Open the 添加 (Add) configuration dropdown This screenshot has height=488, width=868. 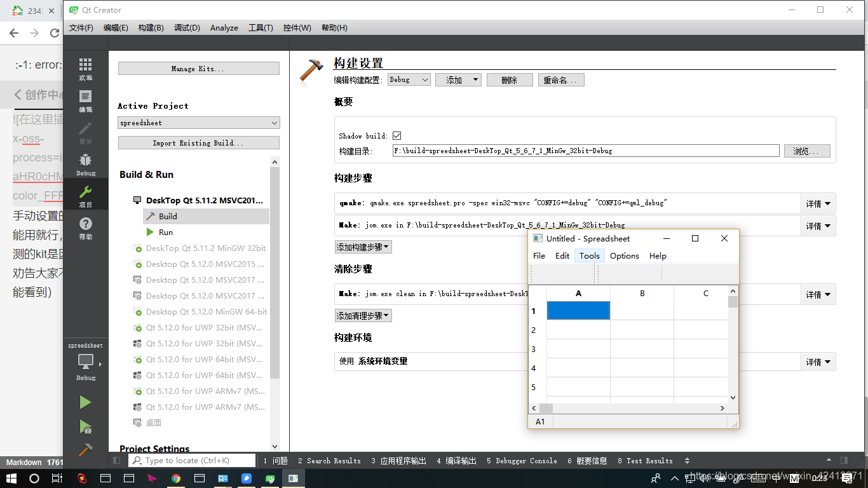[x=458, y=80]
